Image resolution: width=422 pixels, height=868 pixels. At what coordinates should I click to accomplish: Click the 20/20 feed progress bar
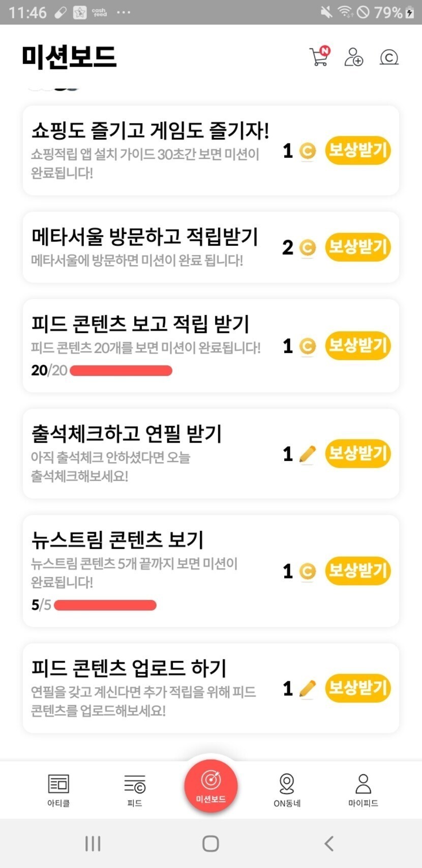121,370
